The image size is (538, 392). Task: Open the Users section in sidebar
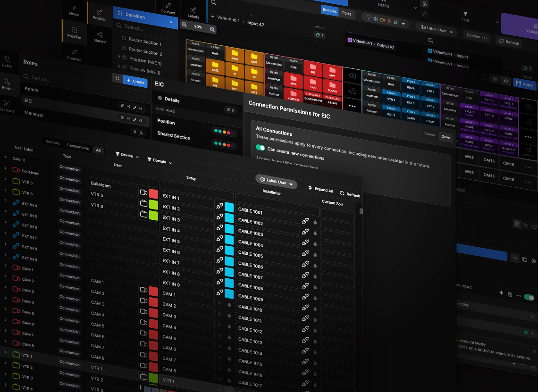coord(7,61)
